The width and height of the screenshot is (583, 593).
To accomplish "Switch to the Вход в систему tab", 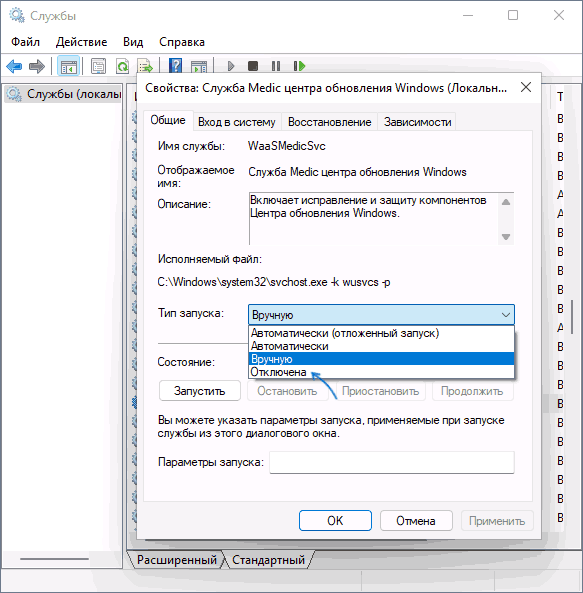I will pyautogui.click(x=237, y=122).
